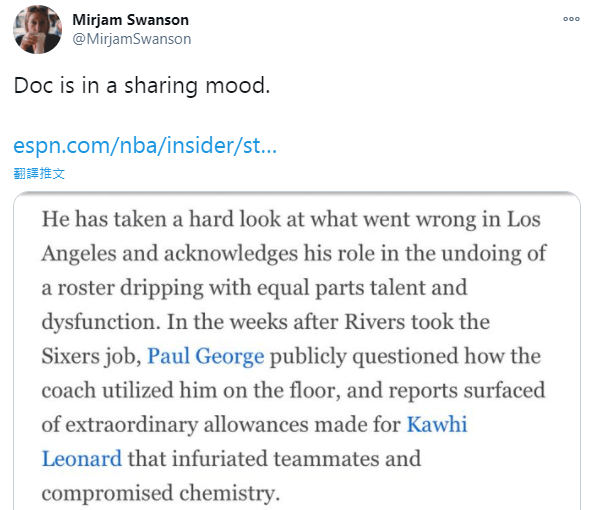Screen dimensions: 593x510
Task: Click the Paul George player link
Action: pyautogui.click(x=206, y=356)
